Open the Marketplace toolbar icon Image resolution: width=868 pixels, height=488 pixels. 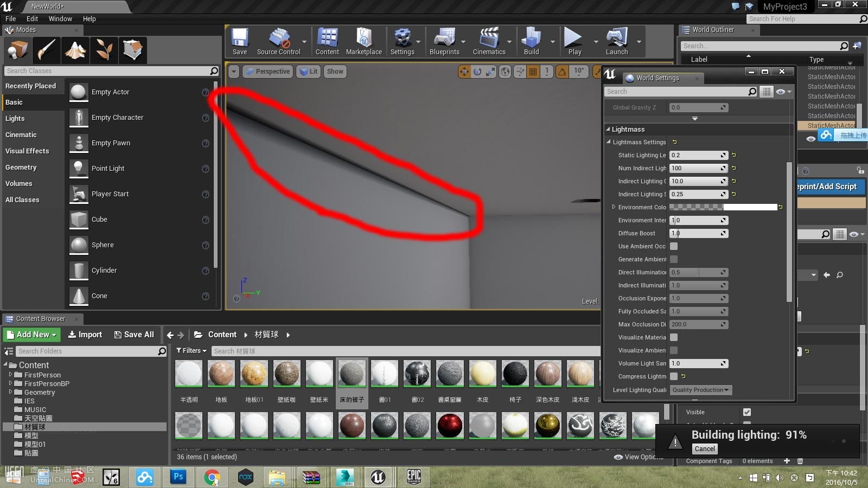tap(363, 41)
